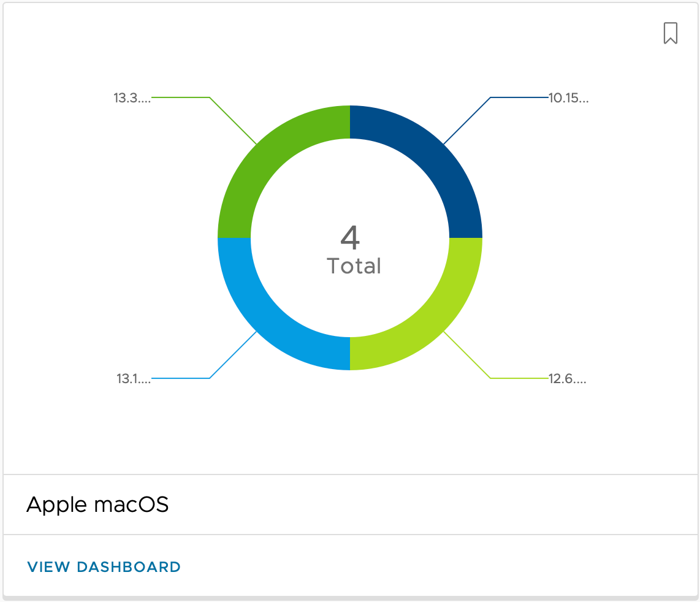700x602 pixels.
Task: Click the 10.15... version label
Action: 568,98
